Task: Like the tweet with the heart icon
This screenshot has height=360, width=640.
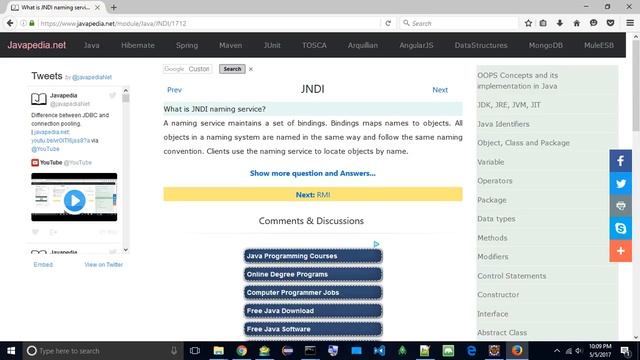Action: 36,232
